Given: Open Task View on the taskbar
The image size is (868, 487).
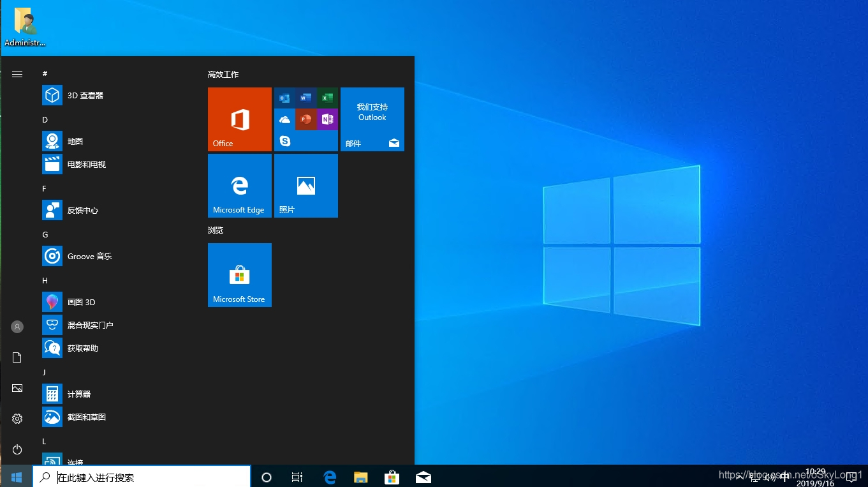Looking at the screenshot, I should (x=297, y=477).
